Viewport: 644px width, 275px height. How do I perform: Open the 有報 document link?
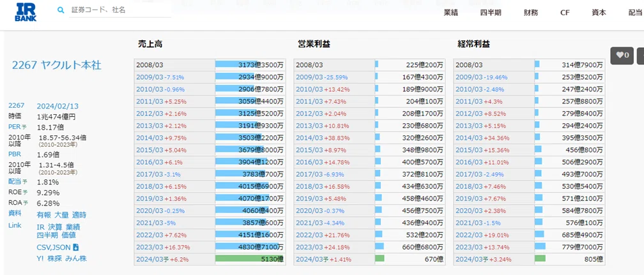click(44, 214)
